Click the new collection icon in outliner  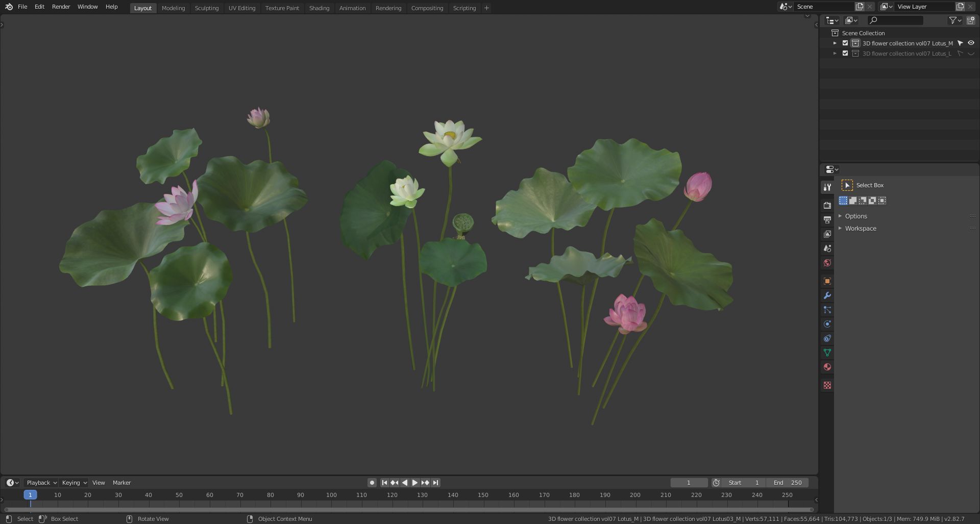970,20
